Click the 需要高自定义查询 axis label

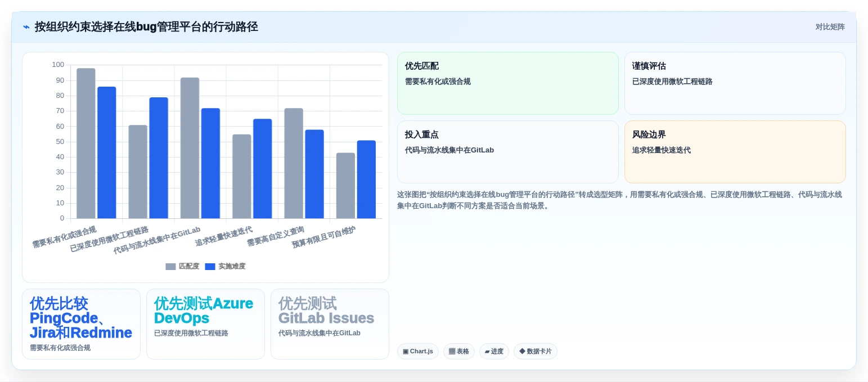(x=276, y=236)
